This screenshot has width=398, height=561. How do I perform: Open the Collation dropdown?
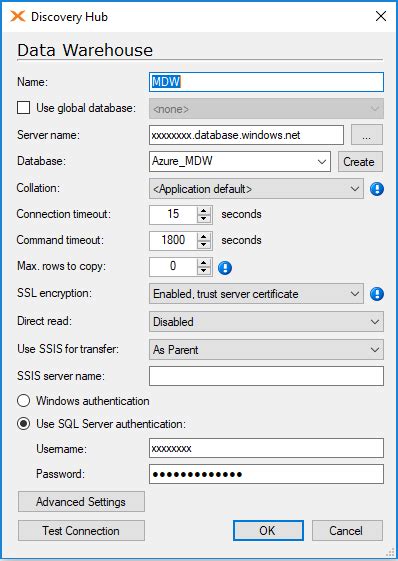pyautogui.click(x=256, y=189)
